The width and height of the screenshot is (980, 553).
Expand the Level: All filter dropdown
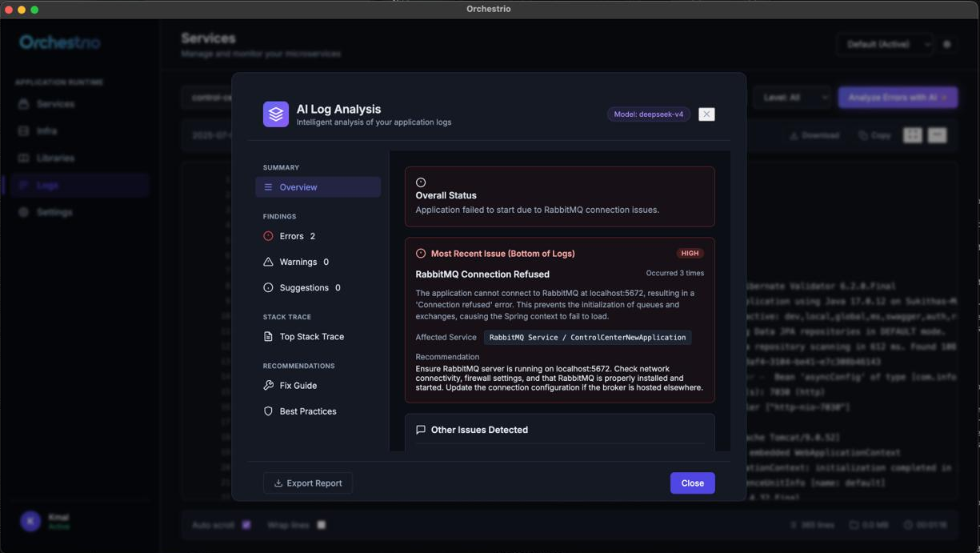[x=791, y=98]
